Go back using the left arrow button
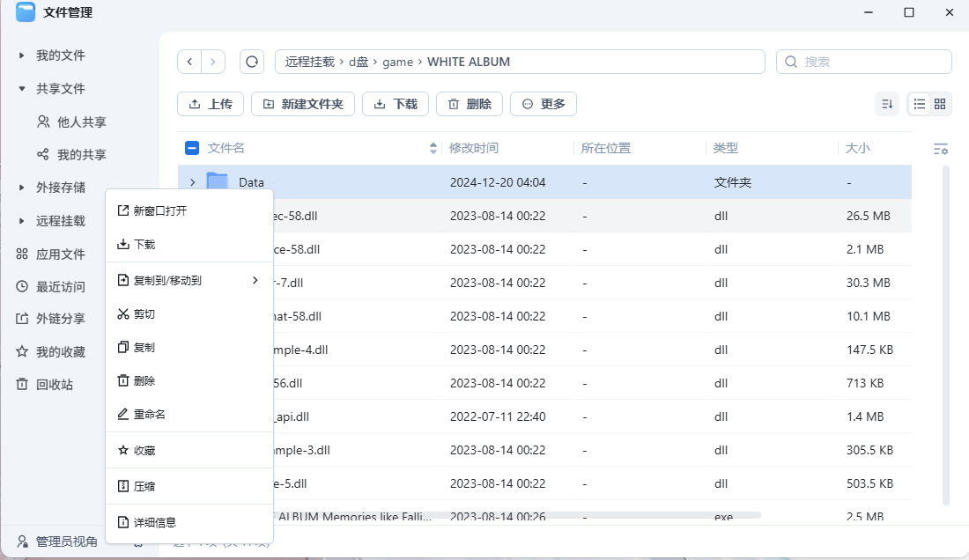 point(189,62)
